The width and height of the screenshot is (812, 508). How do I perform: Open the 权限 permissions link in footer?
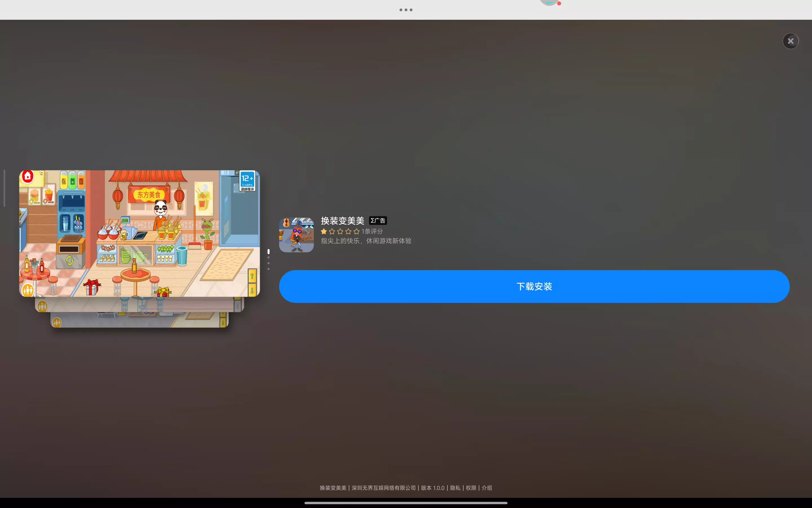click(471, 488)
